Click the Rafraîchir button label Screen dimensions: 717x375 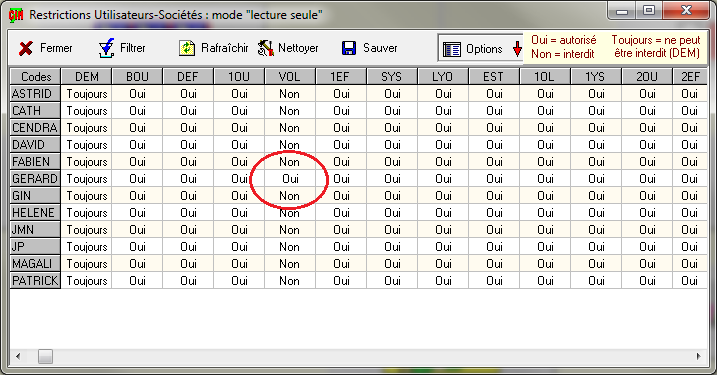(x=225, y=48)
